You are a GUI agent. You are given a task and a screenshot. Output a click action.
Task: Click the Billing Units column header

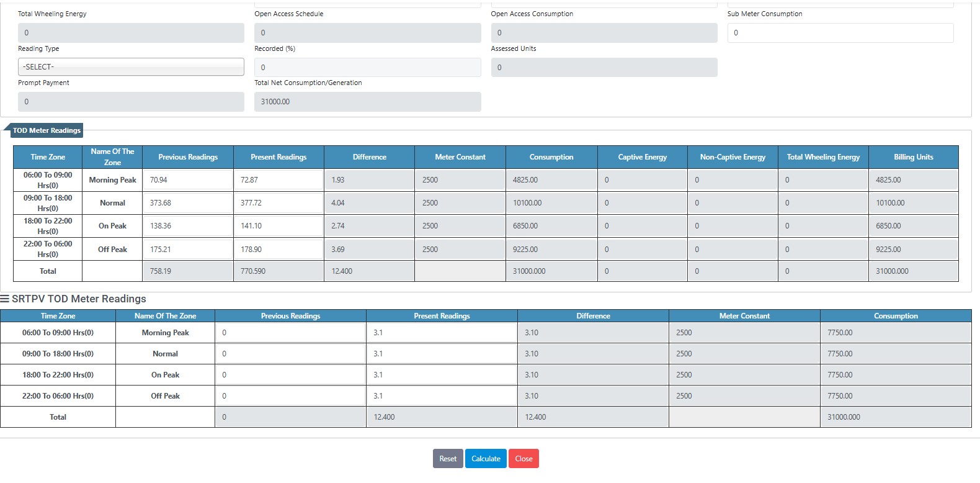[x=914, y=157]
